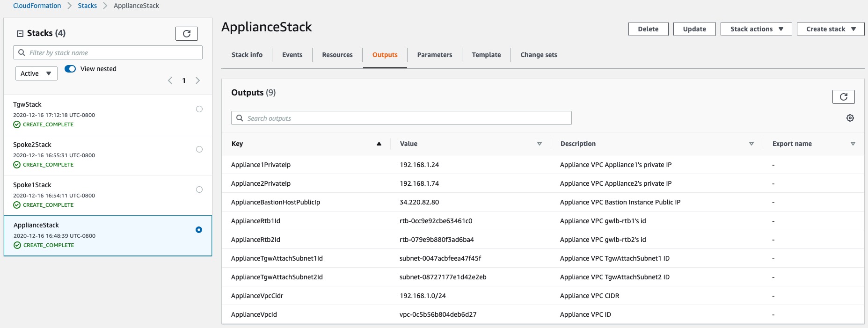Toggle the View nested switch
Viewport: 868px width, 328px height.
coord(70,69)
